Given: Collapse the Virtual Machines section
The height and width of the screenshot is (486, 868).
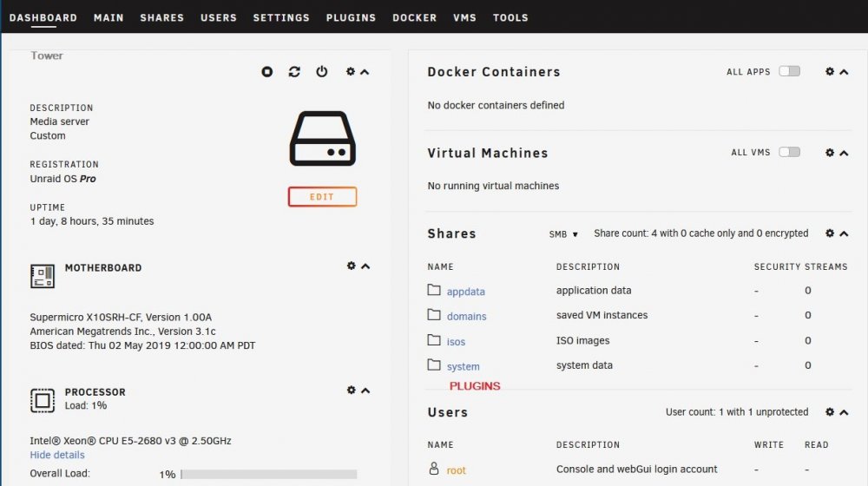Looking at the screenshot, I should pyautogui.click(x=844, y=153).
